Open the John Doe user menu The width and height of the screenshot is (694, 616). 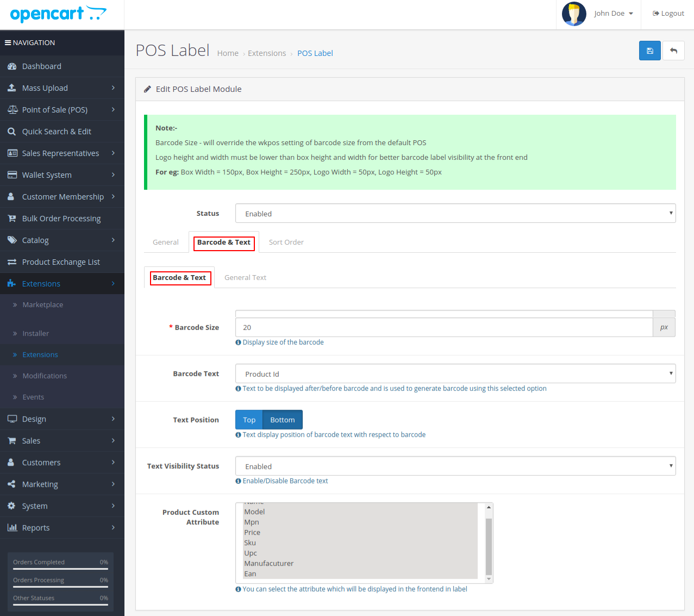pos(613,14)
